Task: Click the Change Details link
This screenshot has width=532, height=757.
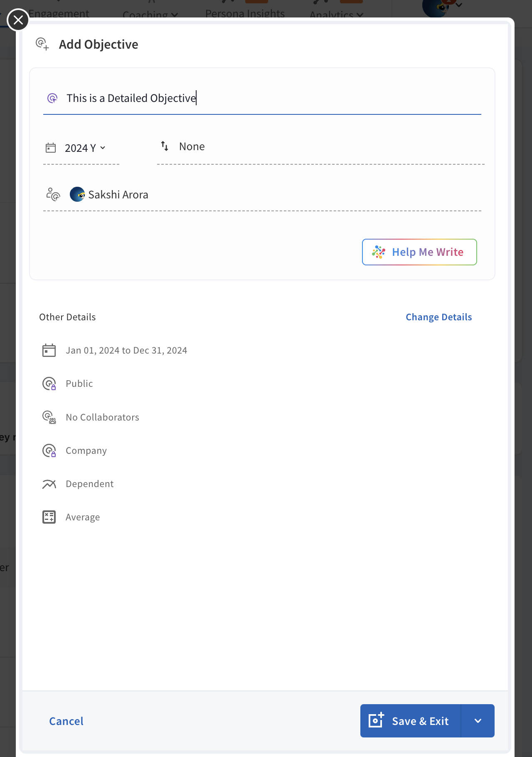Action: click(438, 317)
